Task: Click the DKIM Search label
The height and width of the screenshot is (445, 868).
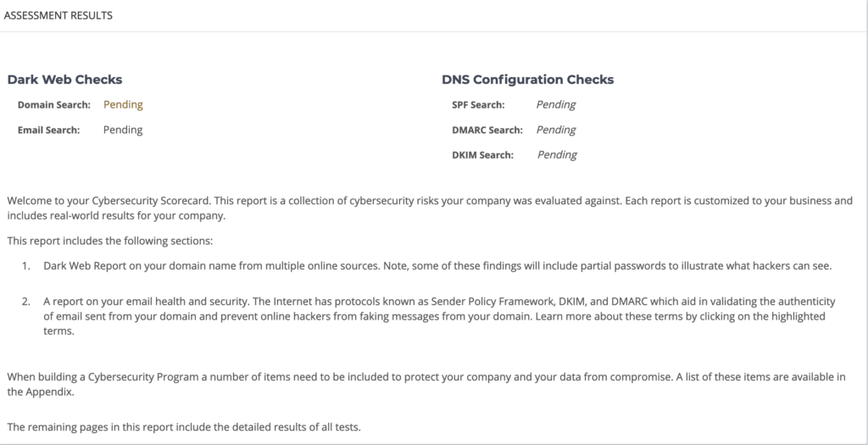Action: (x=482, y=155)
